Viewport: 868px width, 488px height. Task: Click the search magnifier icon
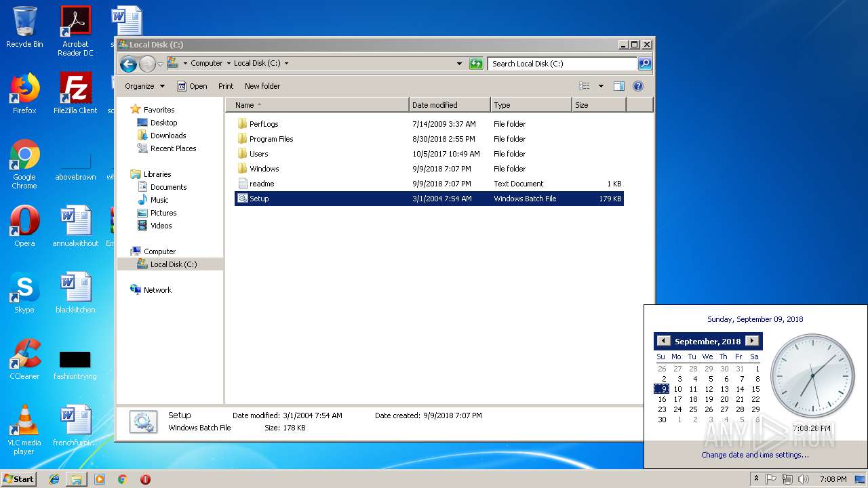[x=645, y=64]
